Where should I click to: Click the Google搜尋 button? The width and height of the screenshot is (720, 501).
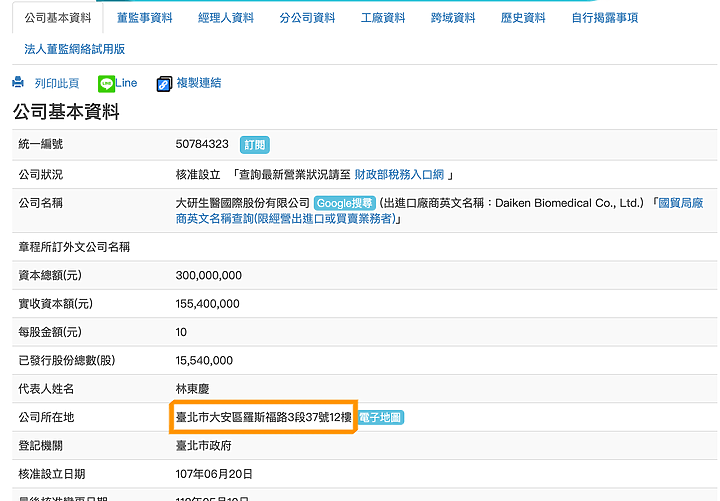click(344, 203)
